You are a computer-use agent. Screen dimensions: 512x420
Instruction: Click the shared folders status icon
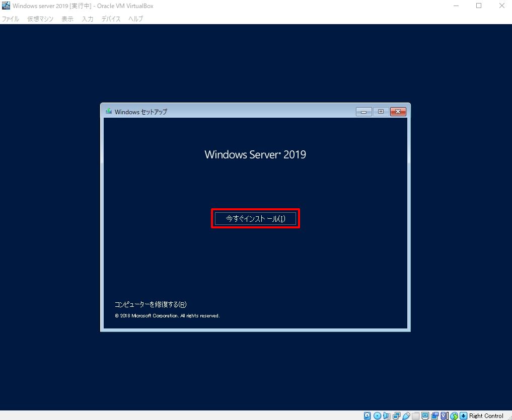click(x=415, y=416)
